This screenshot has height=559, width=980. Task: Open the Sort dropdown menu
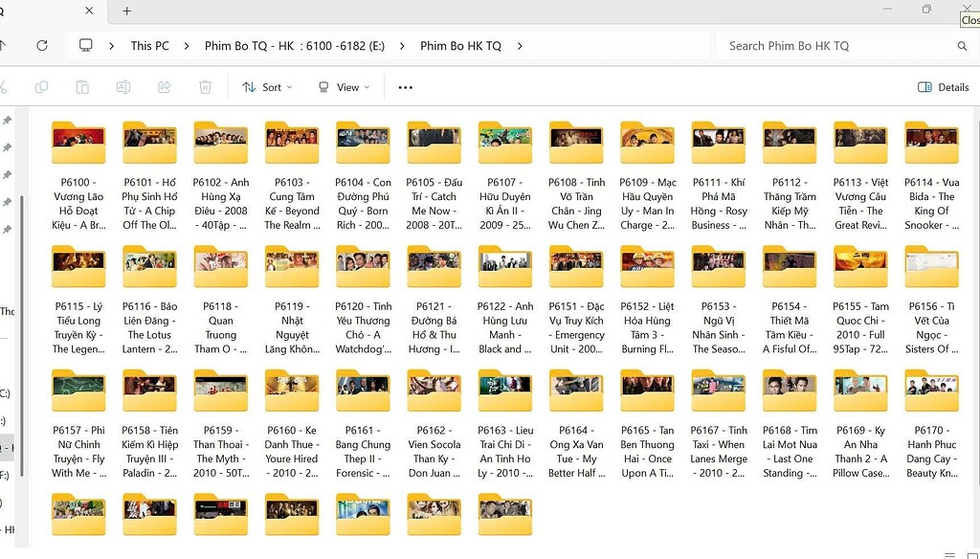pos(268,87)
